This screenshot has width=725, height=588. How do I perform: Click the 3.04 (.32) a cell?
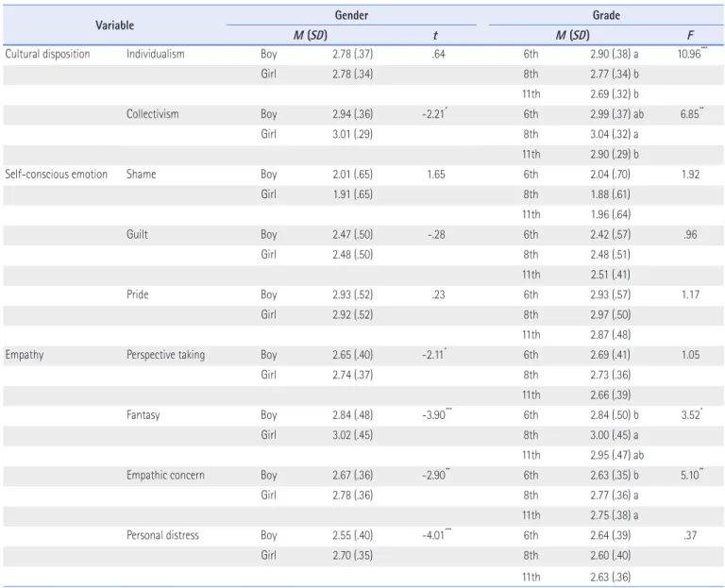click(614, 134)
